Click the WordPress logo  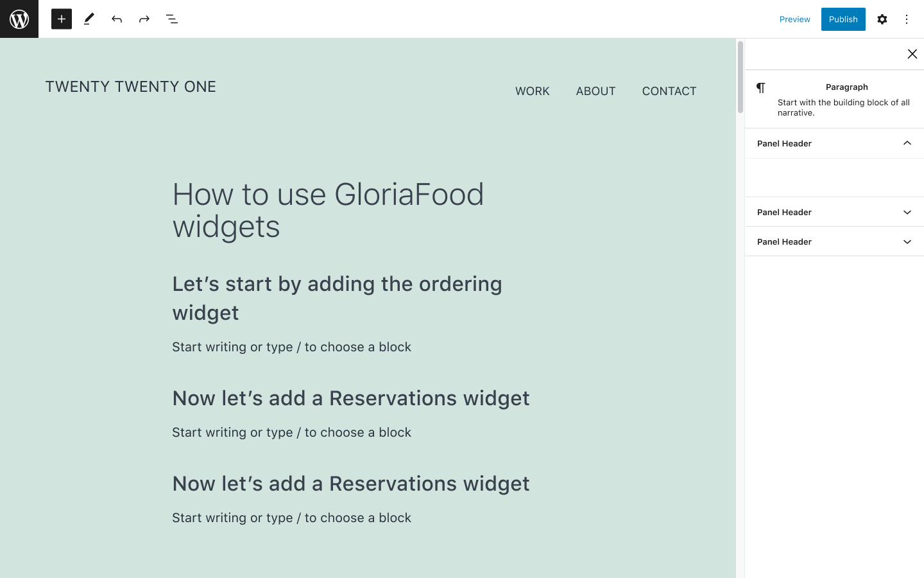pyautogui.click(x=19, y=19)
